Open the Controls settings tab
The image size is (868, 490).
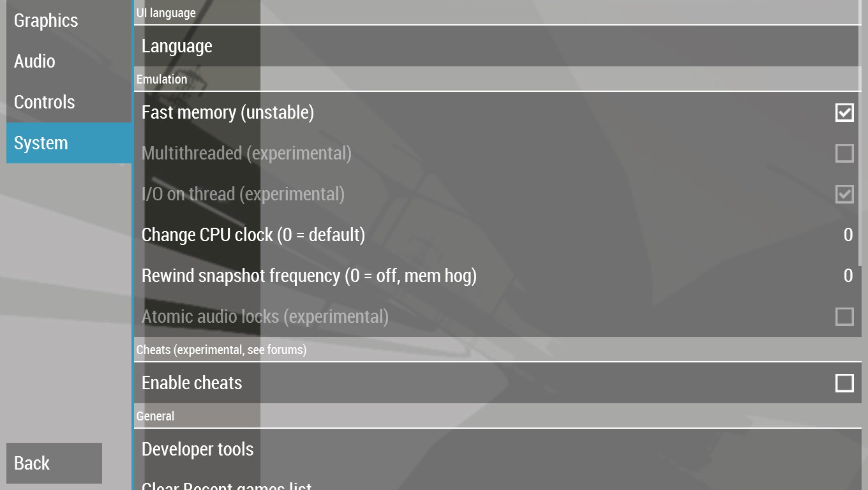point(45,102)
